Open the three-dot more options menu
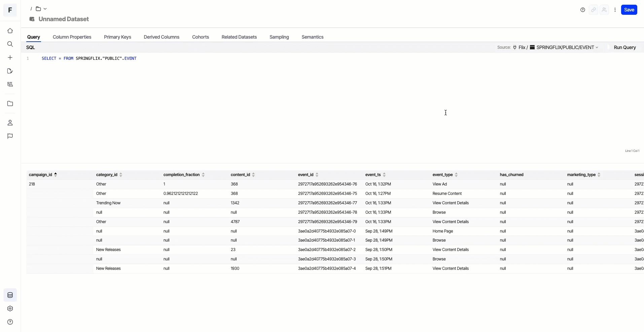The height and width of the screenshot is (332, 644). 615,10
